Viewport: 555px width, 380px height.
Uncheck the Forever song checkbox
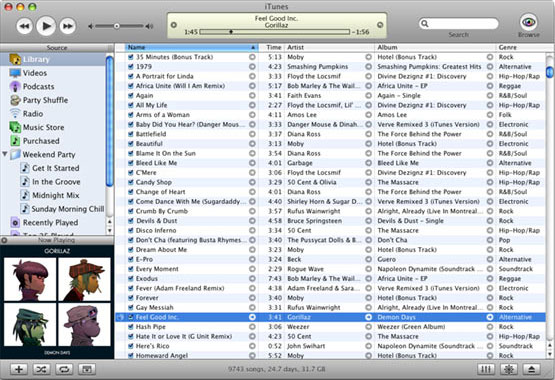[x=131, y=298]
